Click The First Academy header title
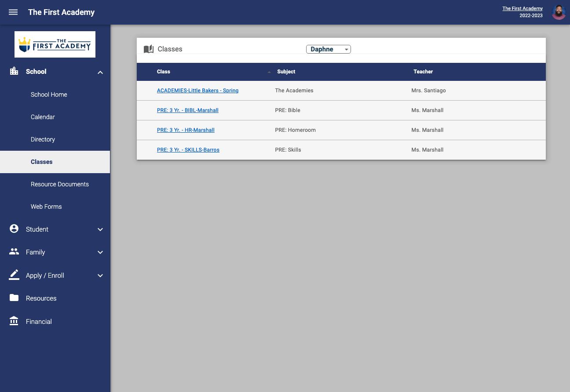The width and height of the screenshot is (570, 392). 61,12
